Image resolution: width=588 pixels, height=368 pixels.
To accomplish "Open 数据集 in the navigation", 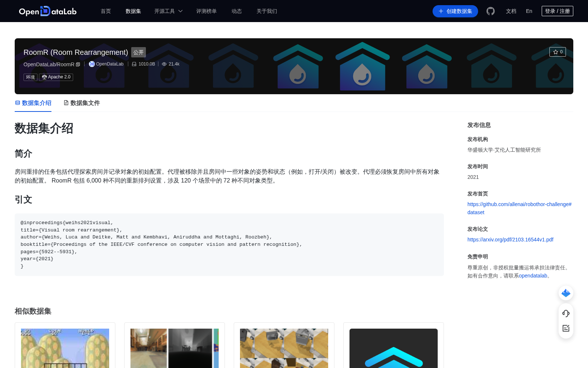I will [133, 11].
